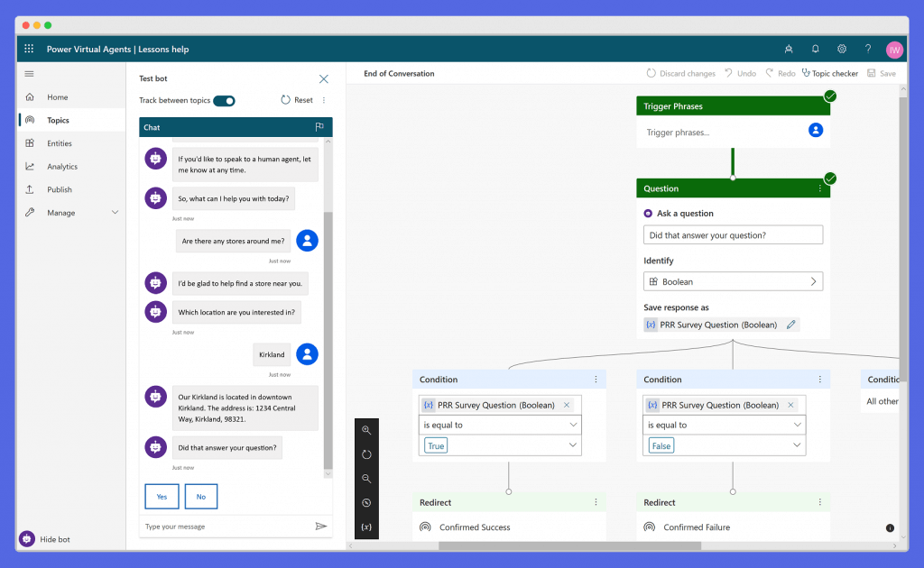Remove variable from the True condition
924x568 pixels.
(x=567, y=405)
